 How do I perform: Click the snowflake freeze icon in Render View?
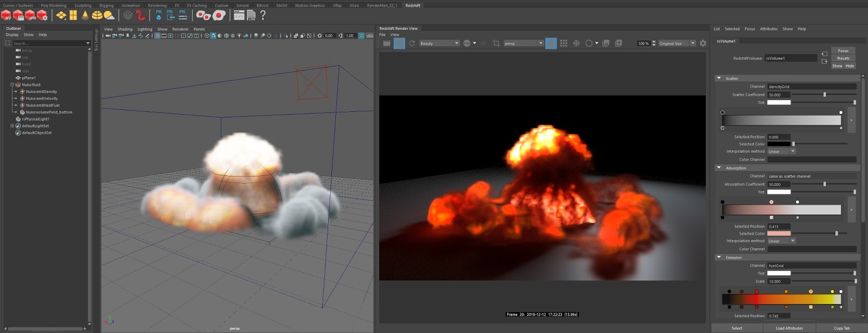click(577, 43)
